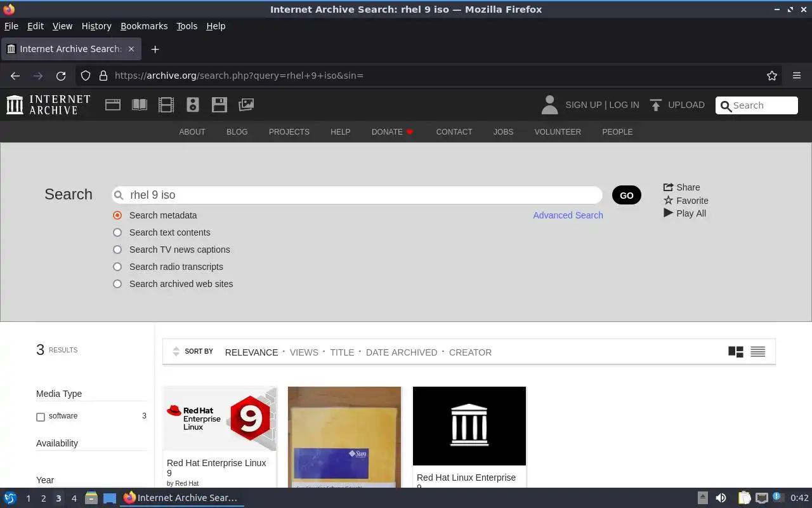The image size is (812, 508).
Task: Click the upload arrow icon
Action: pos(656,105)
